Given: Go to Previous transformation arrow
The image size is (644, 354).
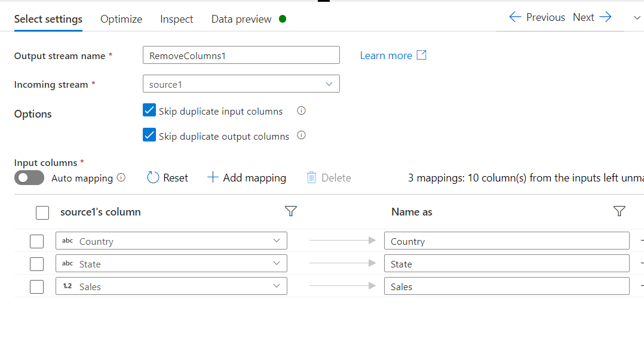Looking at the screenshot, I should click(x=515, y=17).
